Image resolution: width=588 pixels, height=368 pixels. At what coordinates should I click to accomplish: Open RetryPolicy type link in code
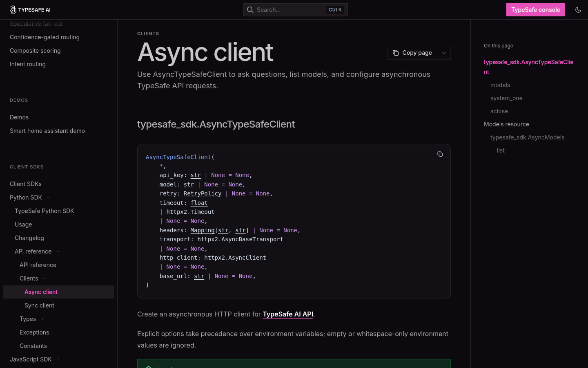203,193
